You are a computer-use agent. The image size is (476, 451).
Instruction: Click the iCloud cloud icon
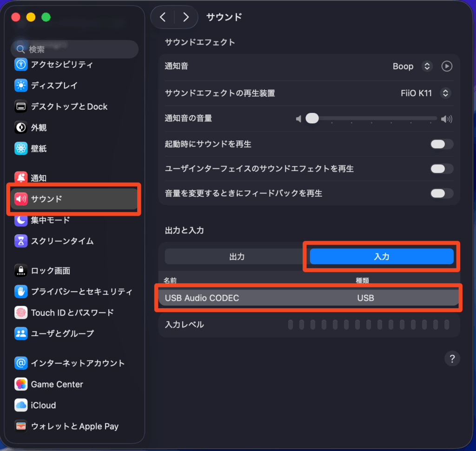click(x=21, y=405)
